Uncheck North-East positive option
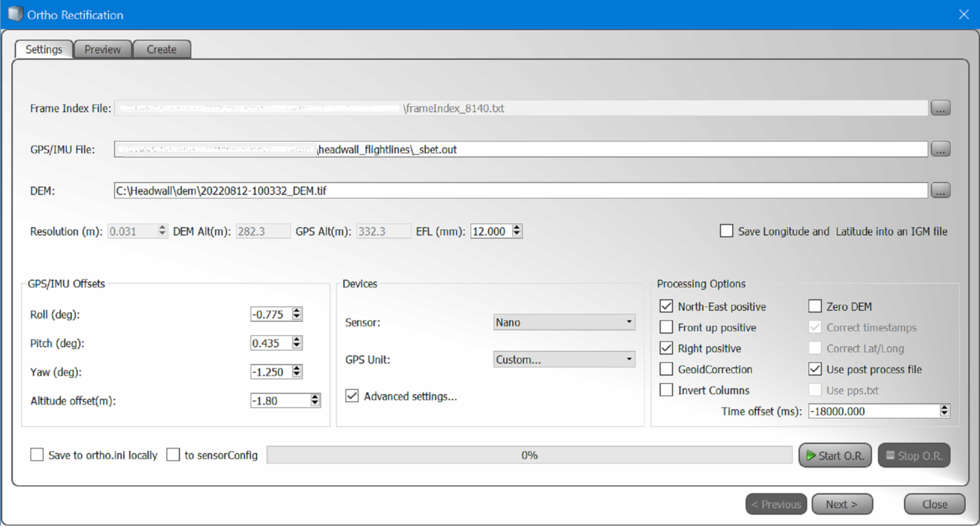This screenshot has height=527, width=980. pyautogui.click(x=666, y=307)
